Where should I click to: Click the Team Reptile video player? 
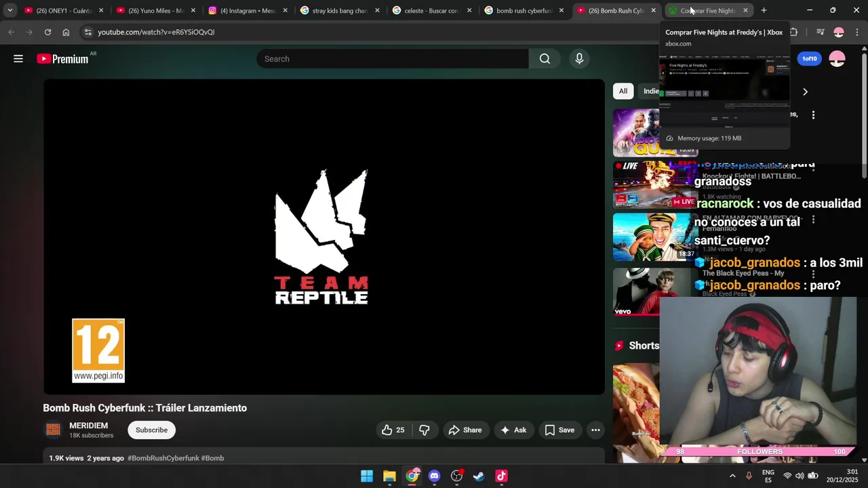click(x=324, y=237)
